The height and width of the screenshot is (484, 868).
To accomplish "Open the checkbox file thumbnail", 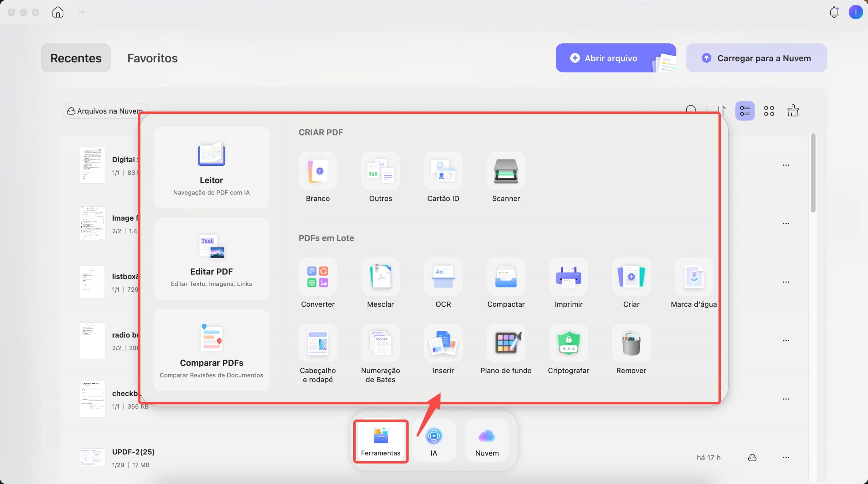I will (x=92, y=399).
